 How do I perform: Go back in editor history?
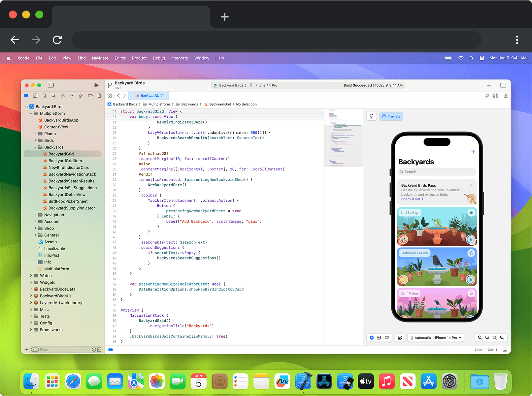pos(118,96)
